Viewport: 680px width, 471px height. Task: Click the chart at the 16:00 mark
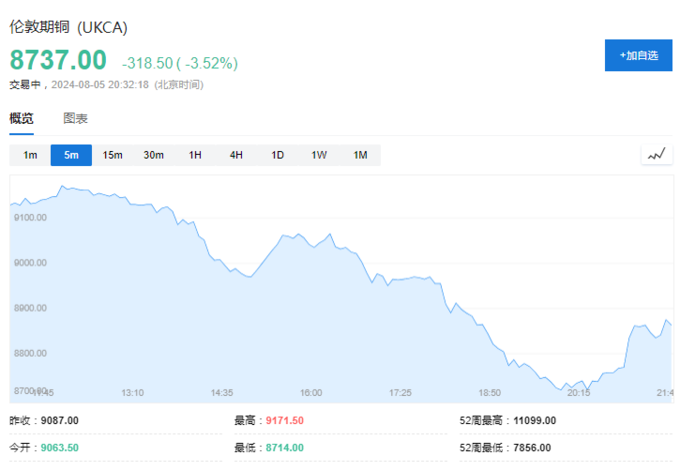point(311,300)
